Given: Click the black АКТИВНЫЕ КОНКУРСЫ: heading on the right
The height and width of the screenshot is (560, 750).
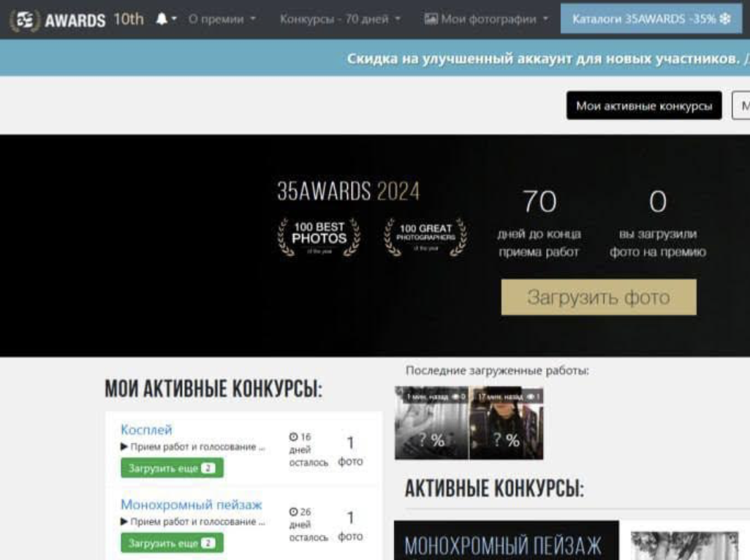Looking at the screenshot, I should coord(495,488).
